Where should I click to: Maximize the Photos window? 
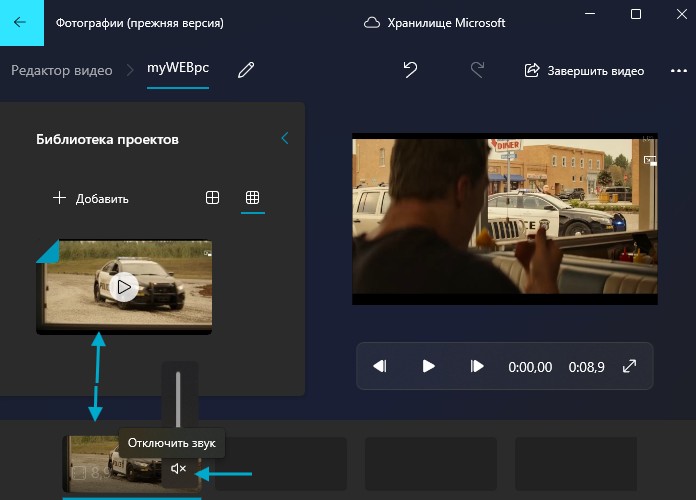(636, 14)
